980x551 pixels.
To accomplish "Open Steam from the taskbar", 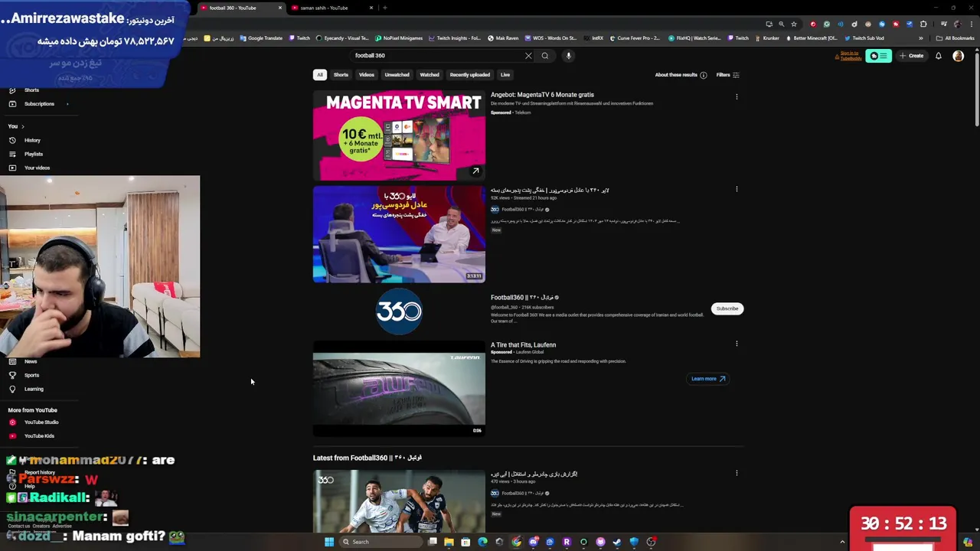I will (617, 542).
